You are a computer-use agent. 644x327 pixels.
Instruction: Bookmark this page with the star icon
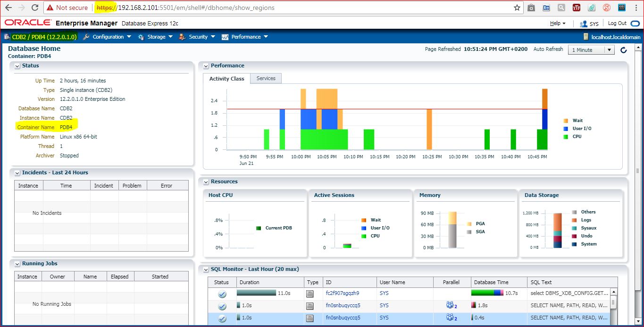[517, 8]
